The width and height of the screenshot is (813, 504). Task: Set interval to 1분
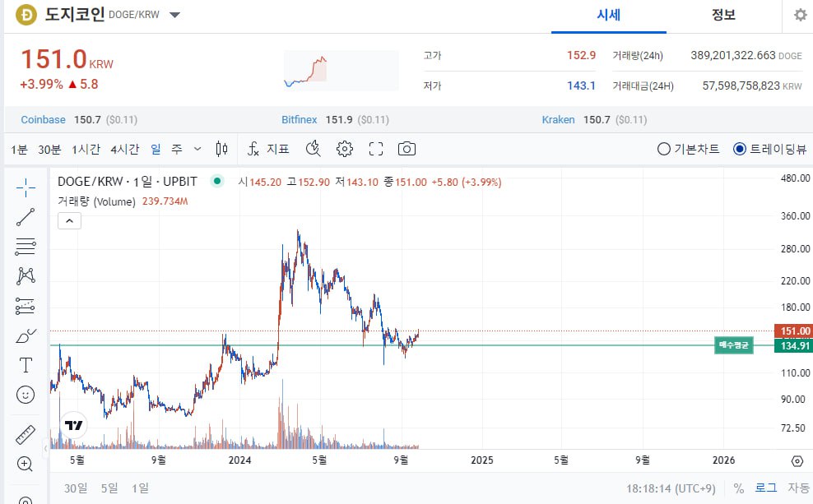coord(19,149)
